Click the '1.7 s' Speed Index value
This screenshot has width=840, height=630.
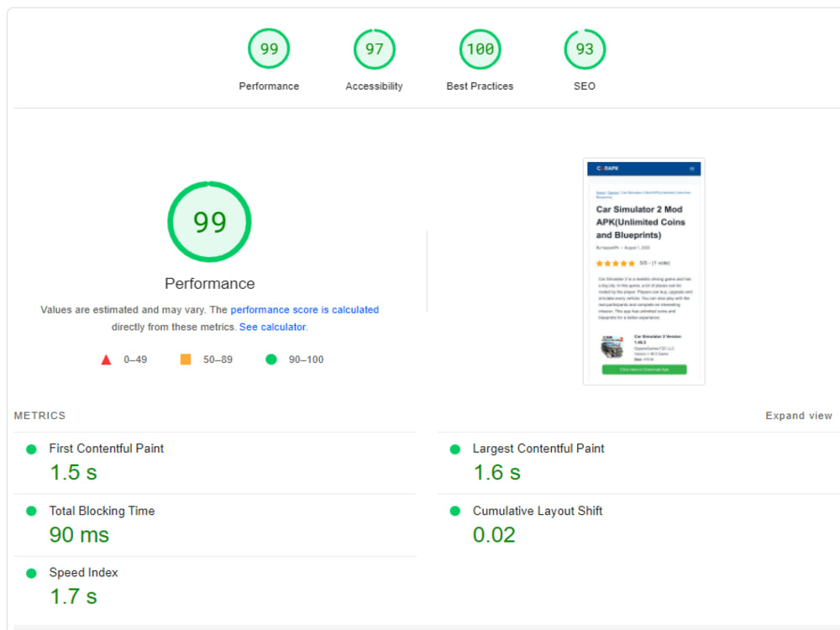click(x=73, y=596)
